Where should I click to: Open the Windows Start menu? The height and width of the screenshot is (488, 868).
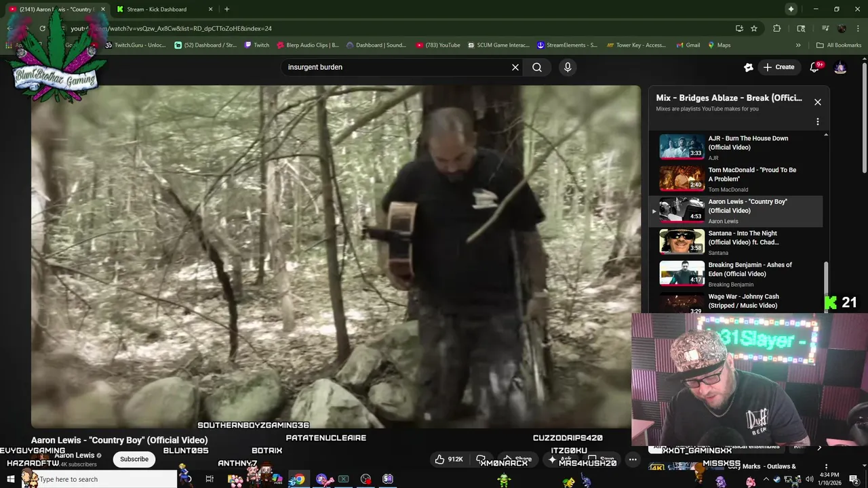point(10,479)
